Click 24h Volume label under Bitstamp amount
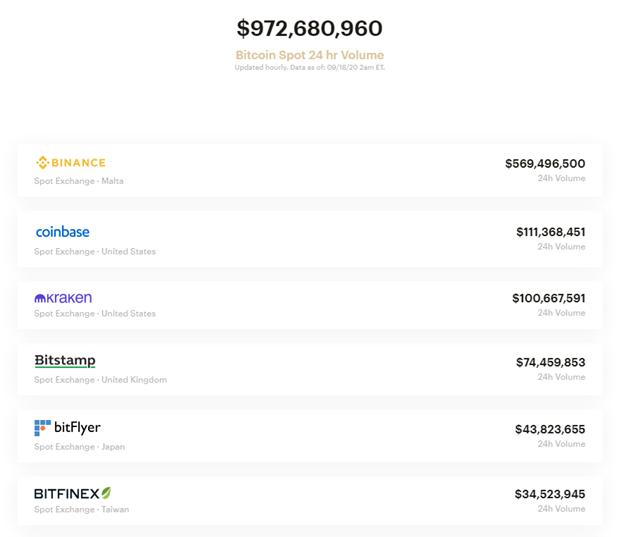 pyautogui.click(x=561, y=377)
